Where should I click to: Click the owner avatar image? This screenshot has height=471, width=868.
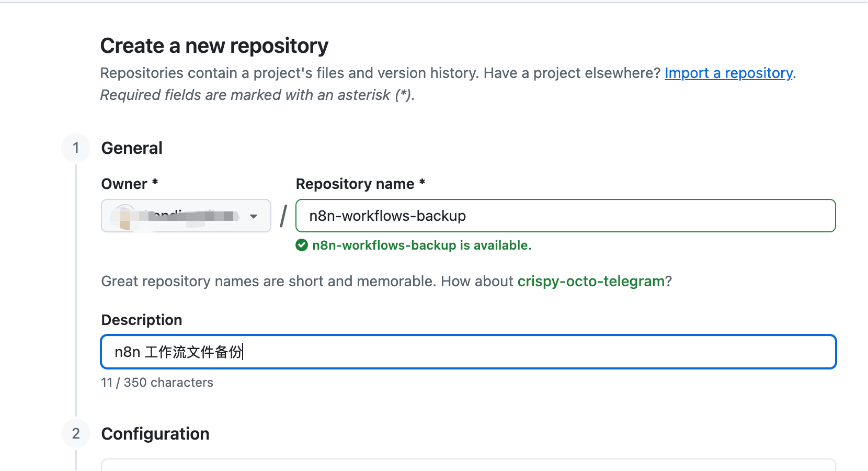coord(124,216)
